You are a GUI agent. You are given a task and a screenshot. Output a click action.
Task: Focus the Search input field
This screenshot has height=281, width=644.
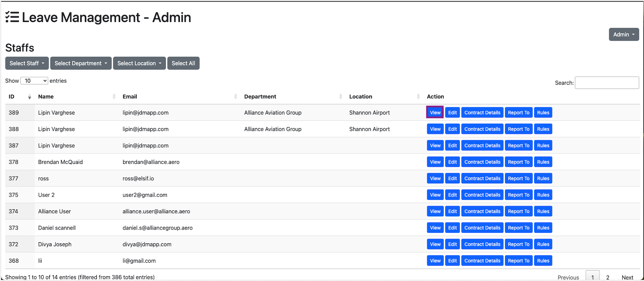click(607, 83)
